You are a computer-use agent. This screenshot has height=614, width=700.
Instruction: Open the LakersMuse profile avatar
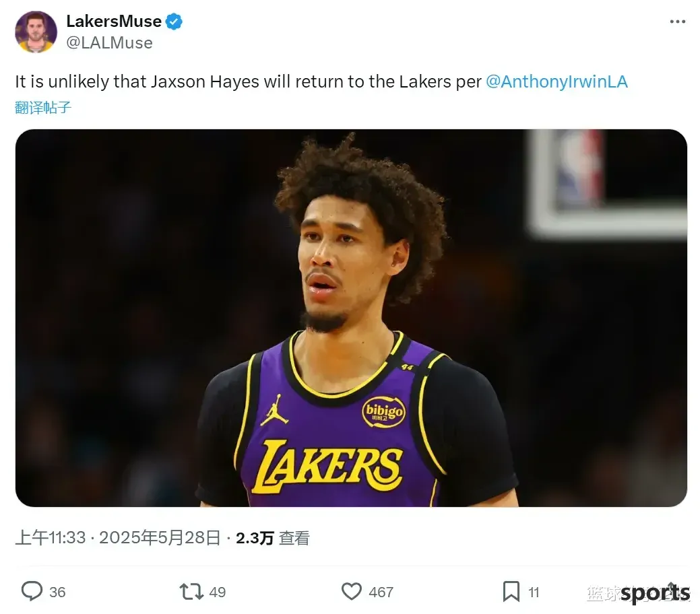coord(36,32)
